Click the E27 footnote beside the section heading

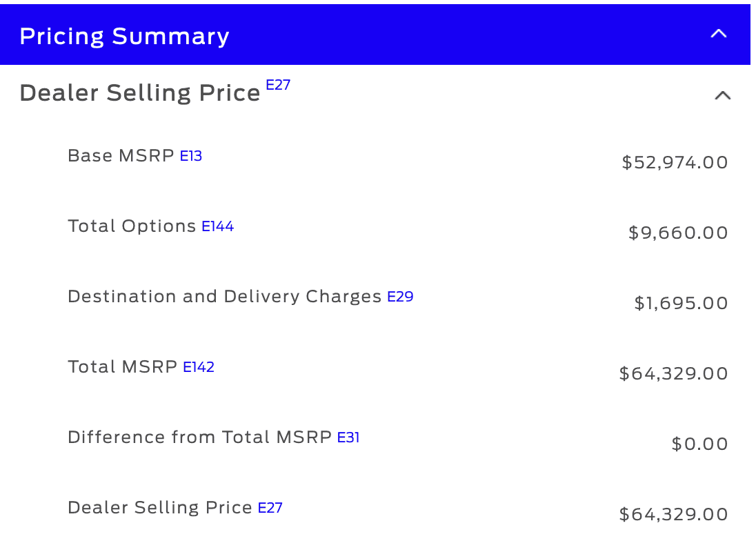[x=278, y=85]
